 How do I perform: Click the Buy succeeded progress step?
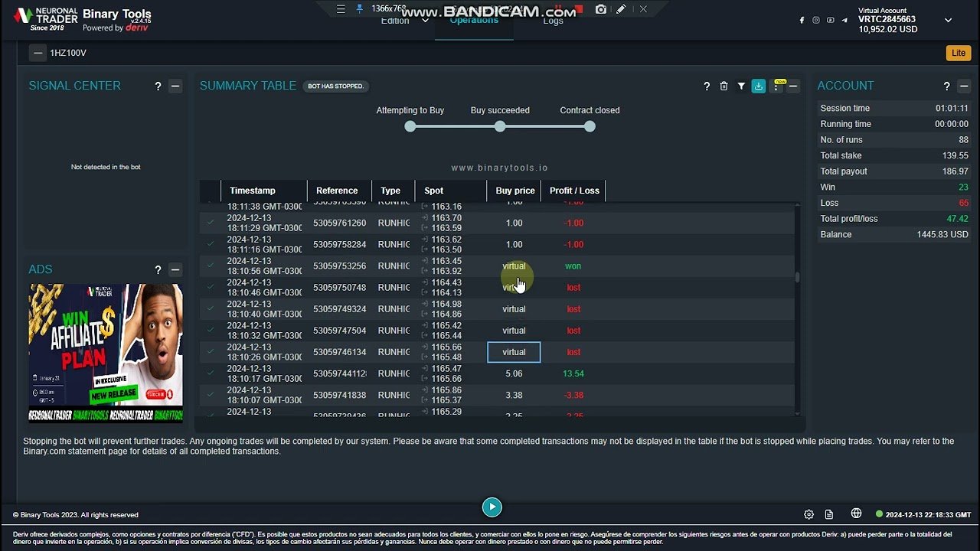pos(500,126)
